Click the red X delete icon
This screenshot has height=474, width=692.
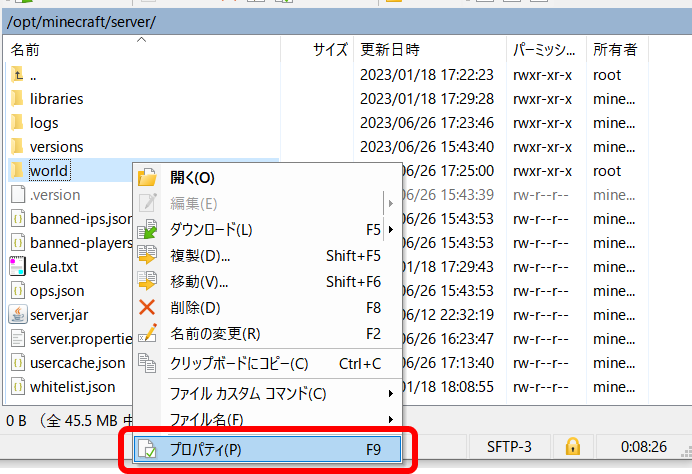[x=147, y=307]
